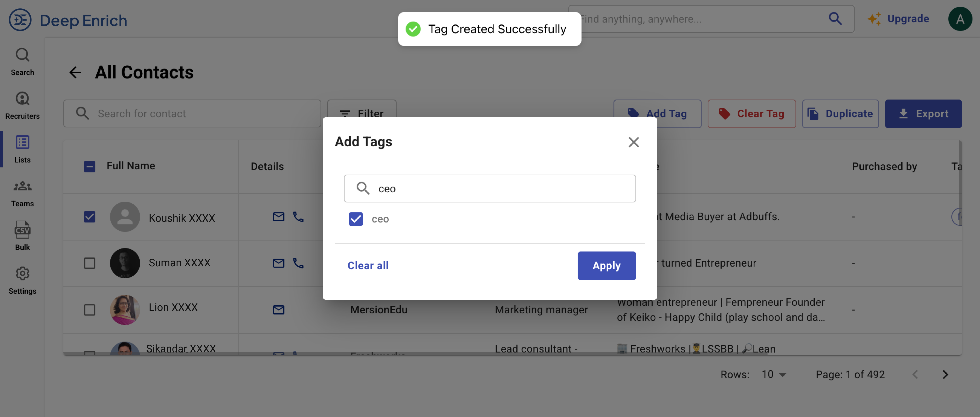Open Settings gear in sidebar
Screen dimensions: 980x417
click(22, 280)
